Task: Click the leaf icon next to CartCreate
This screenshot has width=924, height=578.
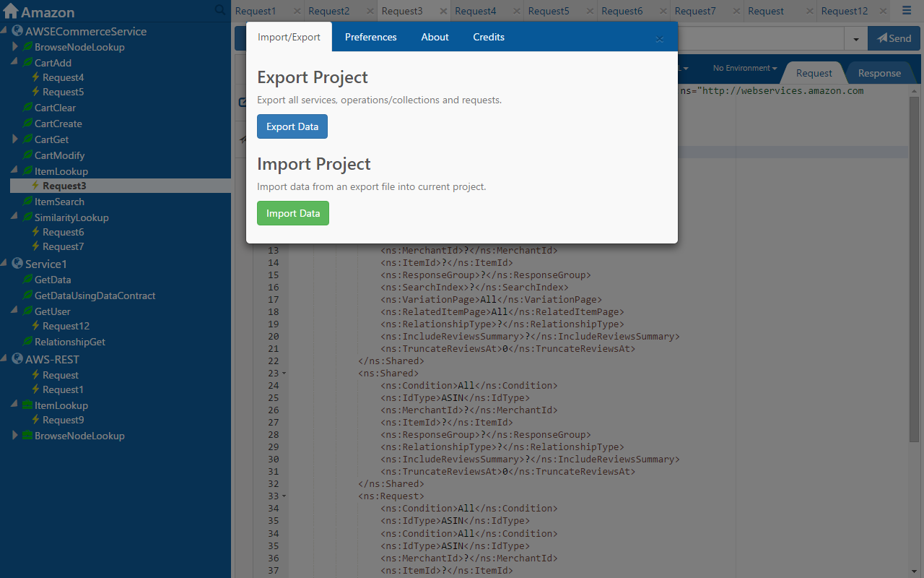Action: click(27, 124)
